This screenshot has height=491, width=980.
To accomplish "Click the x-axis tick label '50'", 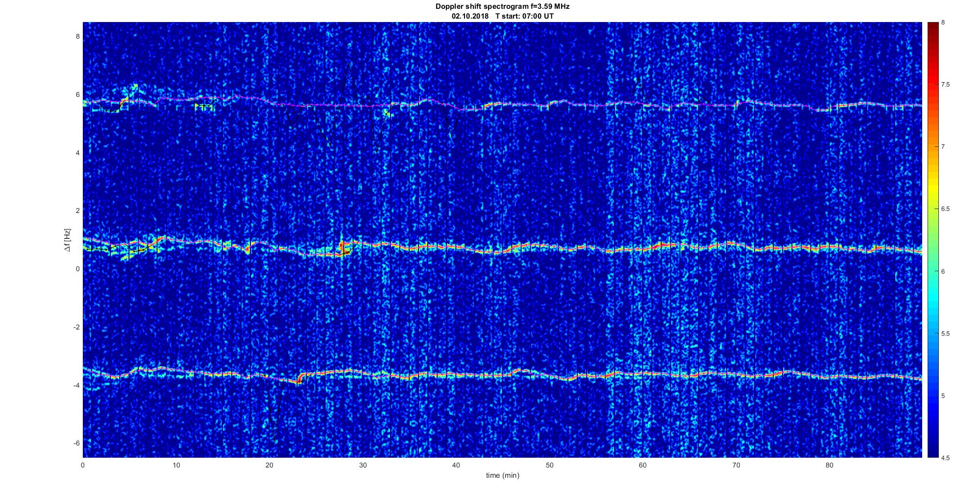I will point(550,465).
